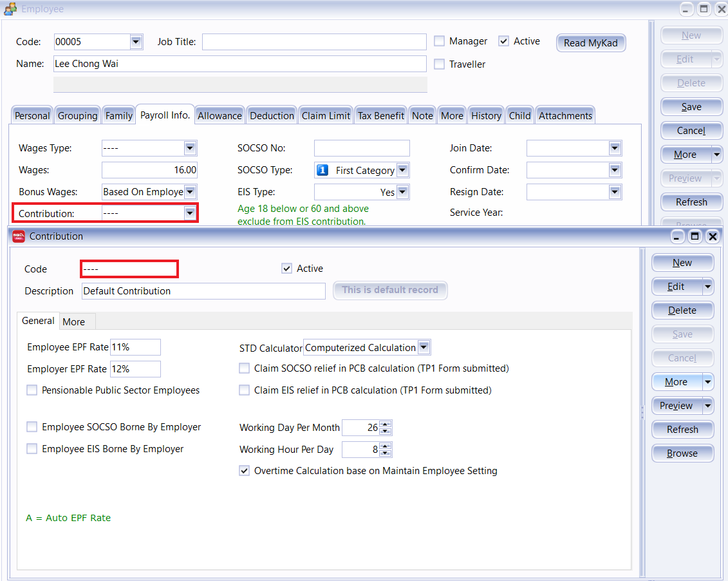Enable the Manager checkbox

[440, 41]
